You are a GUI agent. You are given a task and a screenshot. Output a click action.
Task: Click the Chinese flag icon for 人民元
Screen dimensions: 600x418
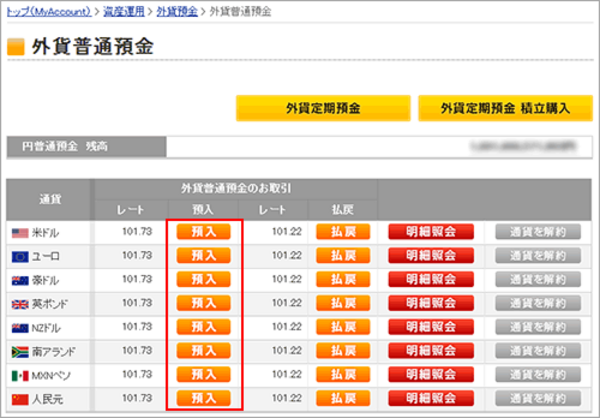coord(22,399)
